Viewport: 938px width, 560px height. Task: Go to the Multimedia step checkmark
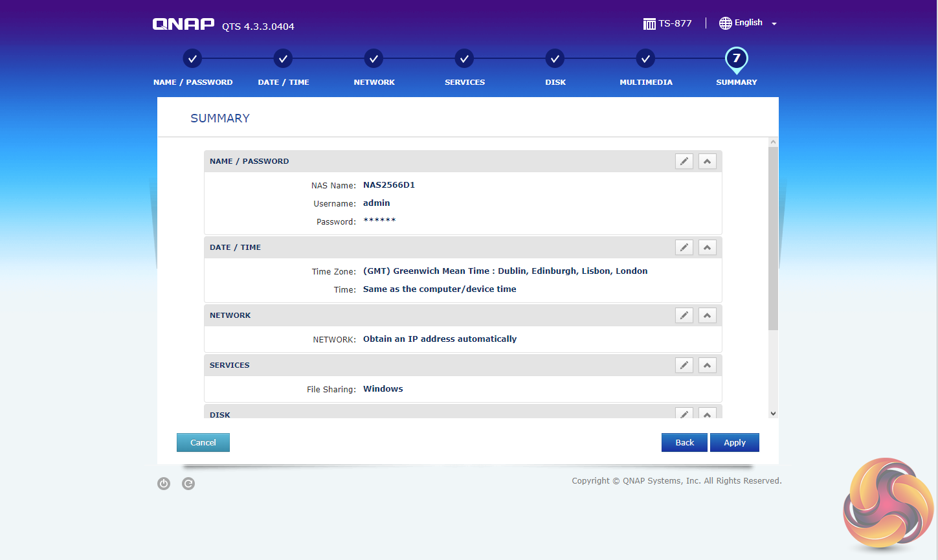pyautogui.click(x=645, y=59)
